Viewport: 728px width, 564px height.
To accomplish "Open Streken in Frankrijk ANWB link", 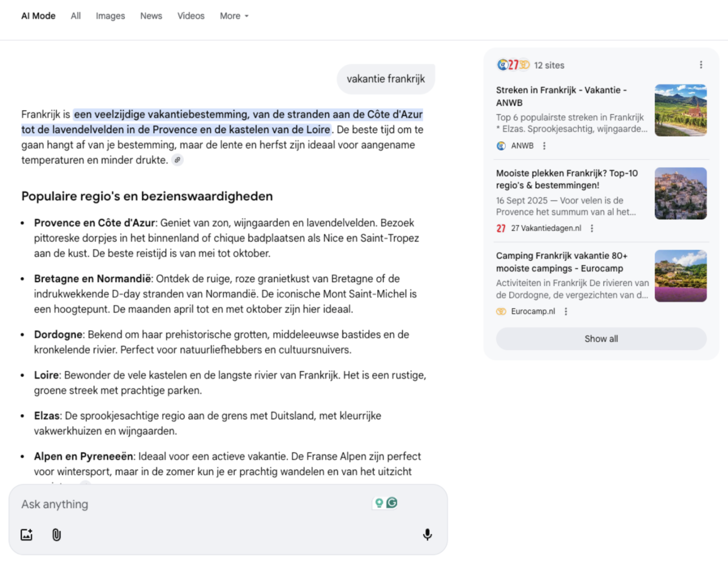I will 561,96.
